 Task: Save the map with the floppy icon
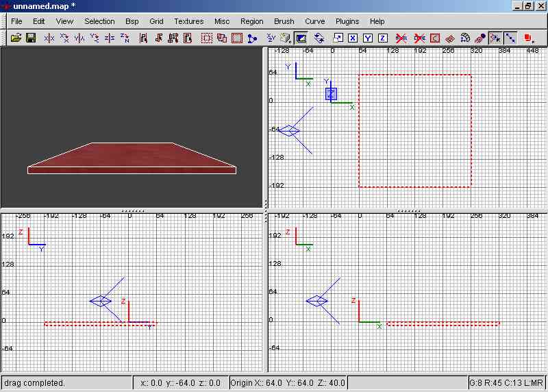tap(31, 38)
